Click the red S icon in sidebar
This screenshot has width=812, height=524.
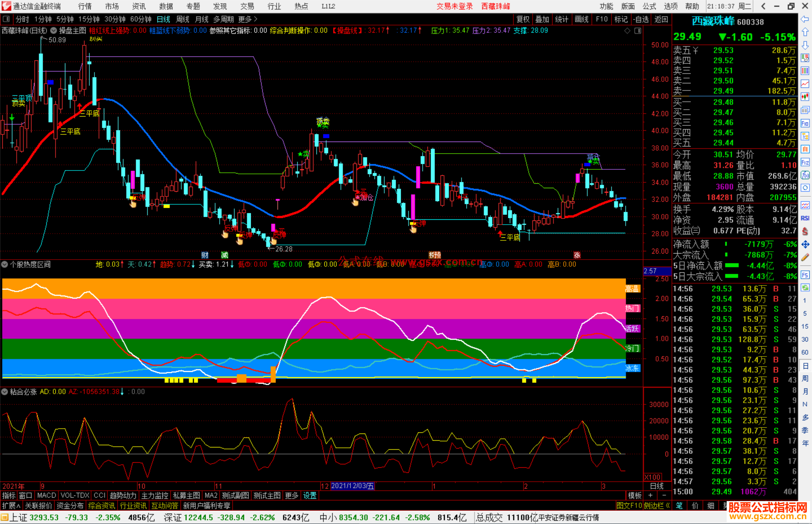[x=805, y=231]
